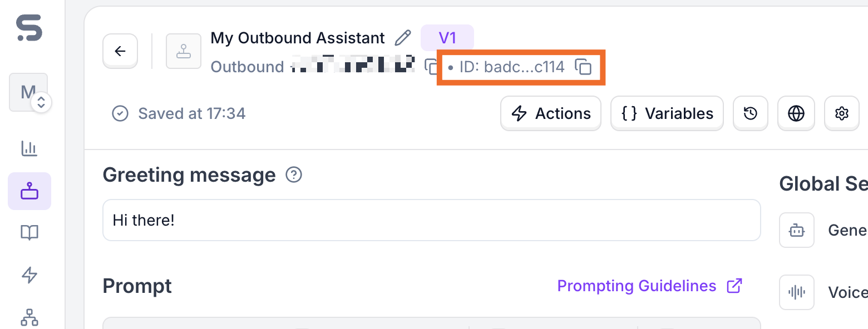The image size is (868, 329).
Task: Open version history with the clock icon
Action: coord(750,113)
